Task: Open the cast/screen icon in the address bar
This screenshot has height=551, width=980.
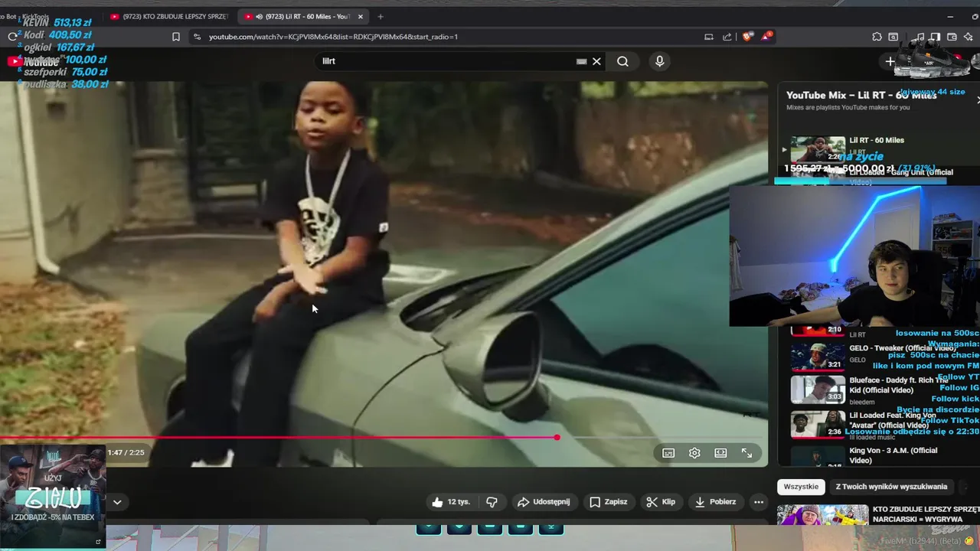Action: point(708,37)
